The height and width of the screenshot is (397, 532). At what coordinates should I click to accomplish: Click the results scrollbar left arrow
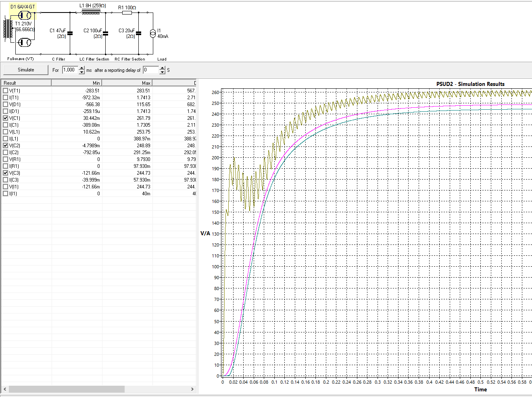5,389
